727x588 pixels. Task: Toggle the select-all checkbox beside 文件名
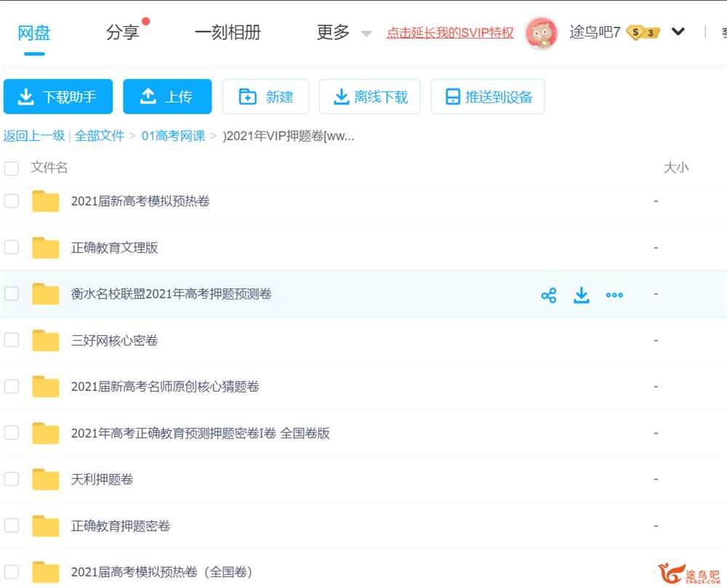(x=11, y=168)
